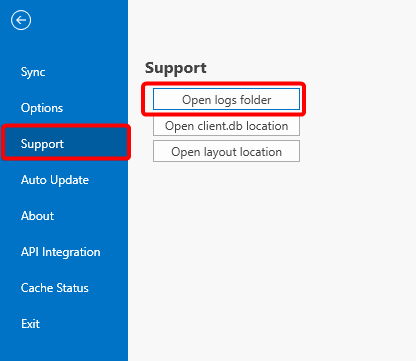Open the API Integration settings
The image size is (416, 361).
click(64, 252)
